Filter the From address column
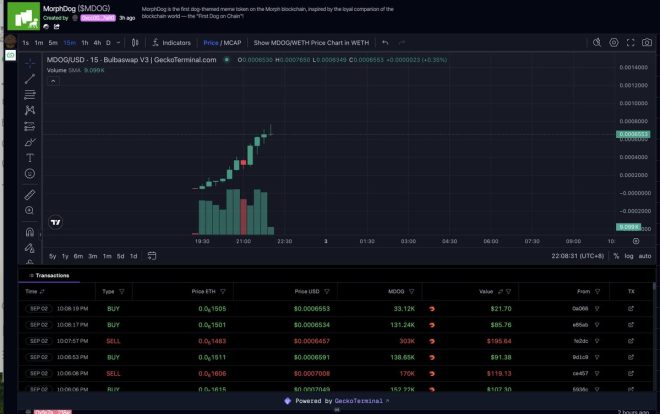This screenshot has width=660, height=414. pyautogui.click(x=597, y=291)
